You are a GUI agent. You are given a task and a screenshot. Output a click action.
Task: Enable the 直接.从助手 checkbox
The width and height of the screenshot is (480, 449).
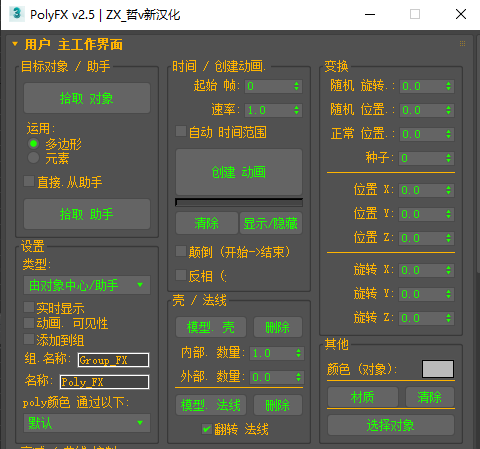point(29,181)
